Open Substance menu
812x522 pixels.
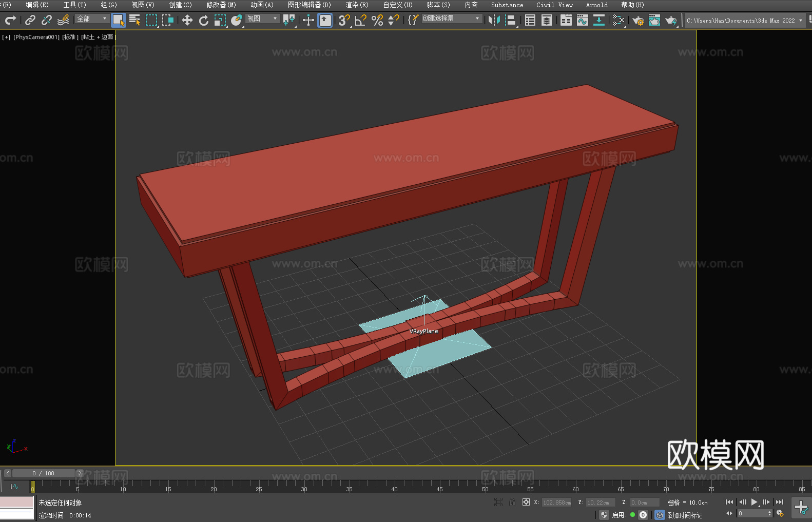pyautogui.click(x=507, y=5)
